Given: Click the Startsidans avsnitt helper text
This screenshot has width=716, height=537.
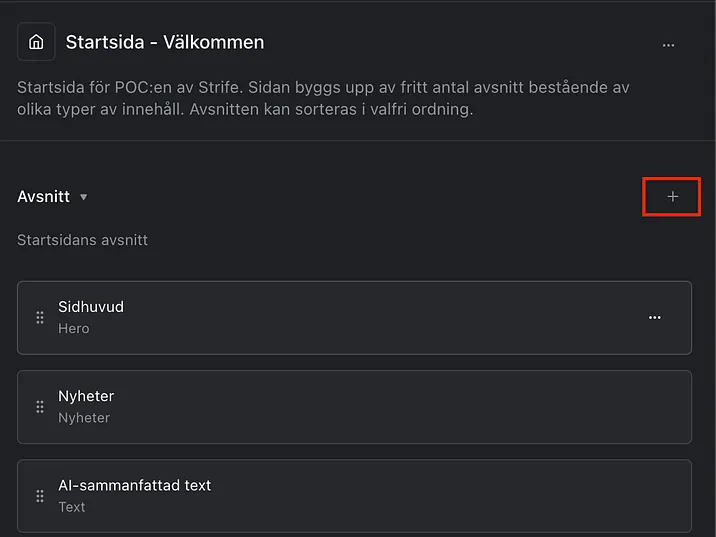Looking at the screenshot, I should 82,240.
